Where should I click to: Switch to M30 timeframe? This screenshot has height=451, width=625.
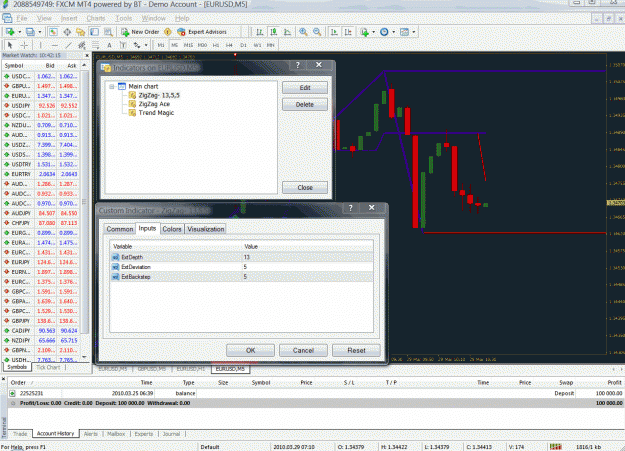click(202, 45)
